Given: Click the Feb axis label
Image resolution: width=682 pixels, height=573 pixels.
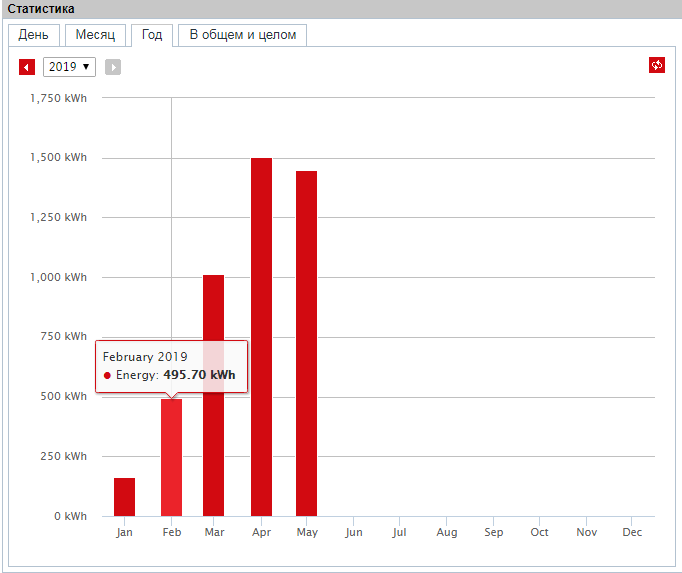Looking at the screenshot, I should pos(172,532).
